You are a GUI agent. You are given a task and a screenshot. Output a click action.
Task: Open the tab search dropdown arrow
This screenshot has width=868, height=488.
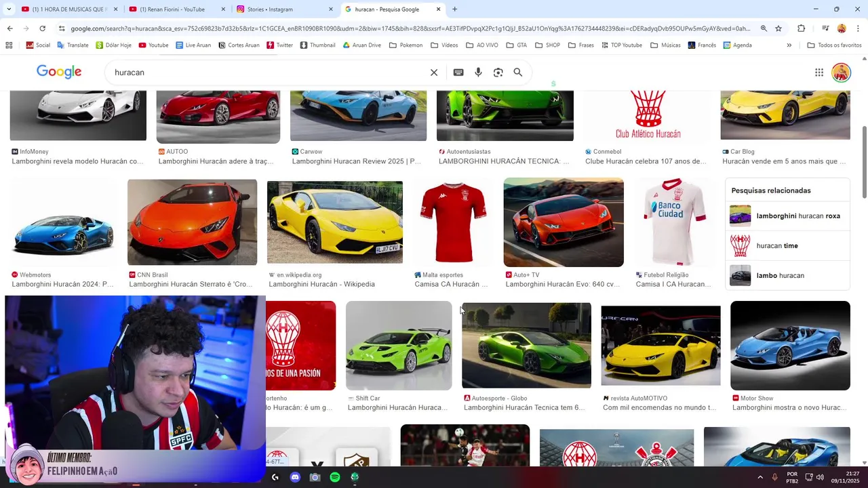coord(9,9)
